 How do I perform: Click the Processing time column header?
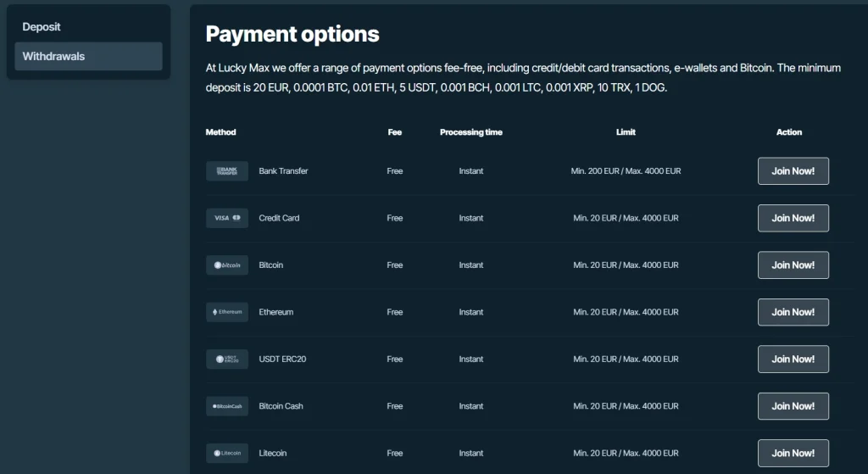click(x=471, y=132)
